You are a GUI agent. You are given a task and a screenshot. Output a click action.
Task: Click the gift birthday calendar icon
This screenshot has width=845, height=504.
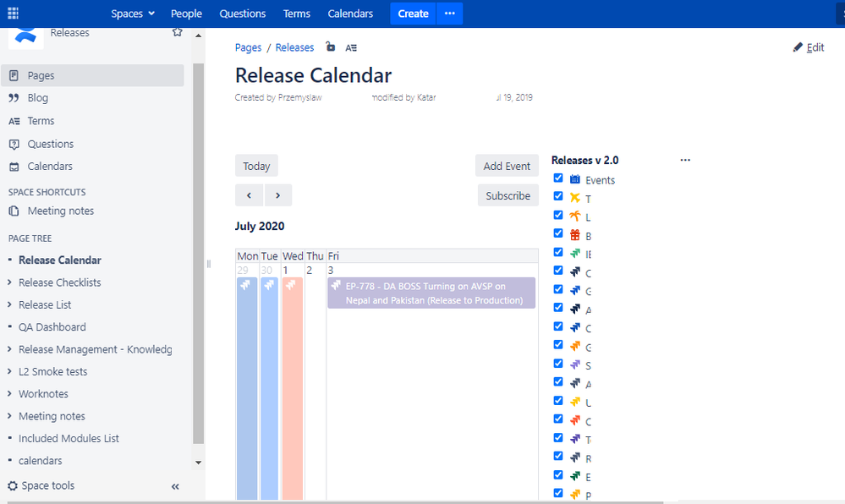click(575, 234)
